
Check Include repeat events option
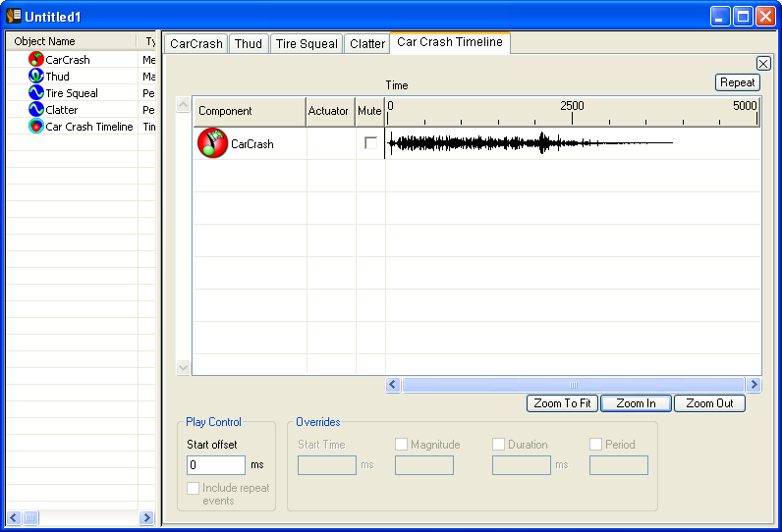point(193,488)
